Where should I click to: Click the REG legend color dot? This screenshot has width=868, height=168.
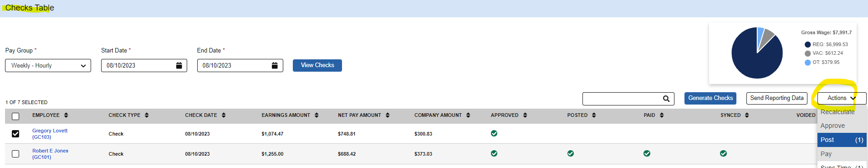click(x=807, y=45)
